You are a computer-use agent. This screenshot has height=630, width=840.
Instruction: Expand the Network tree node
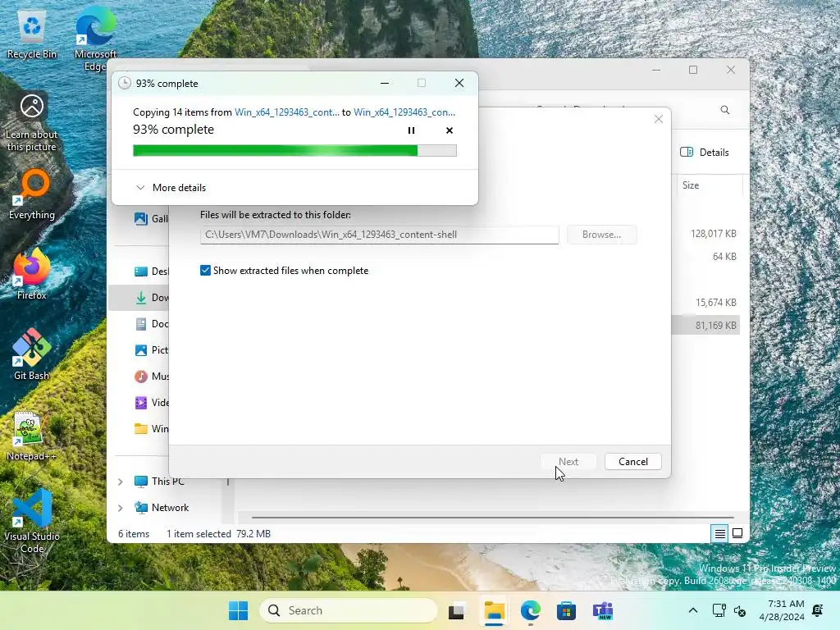click(121, 508)
